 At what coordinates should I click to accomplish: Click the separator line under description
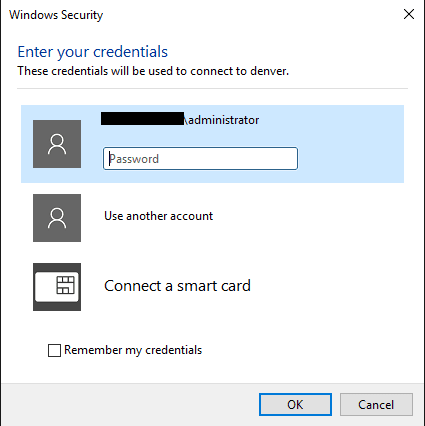coord(212,89)
